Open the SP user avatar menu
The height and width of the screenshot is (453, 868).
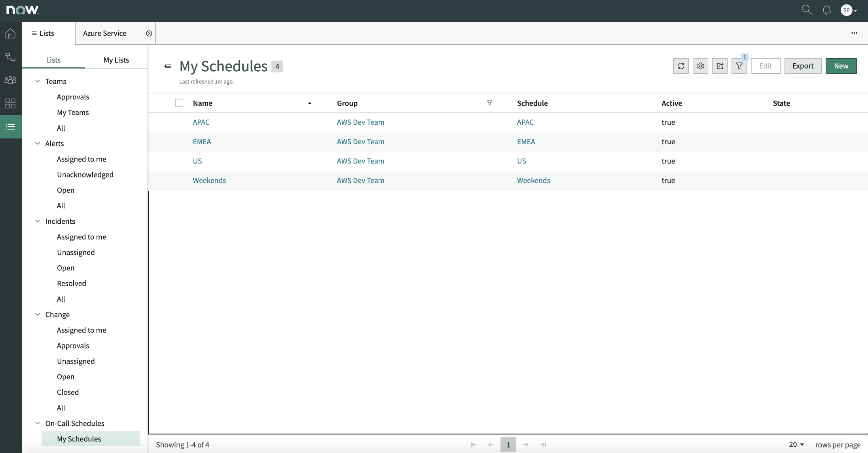pyautogui.click(x=849, y=10)
